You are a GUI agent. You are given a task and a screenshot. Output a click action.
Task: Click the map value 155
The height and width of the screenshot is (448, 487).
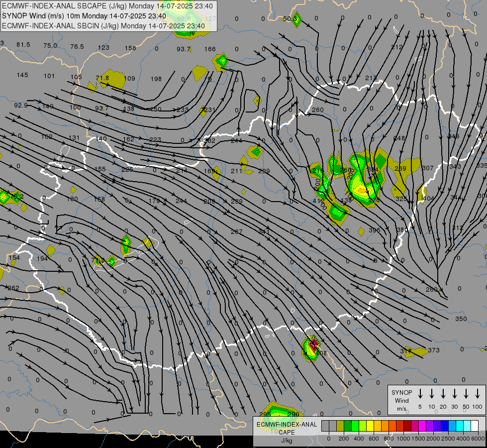coord(100,169)
